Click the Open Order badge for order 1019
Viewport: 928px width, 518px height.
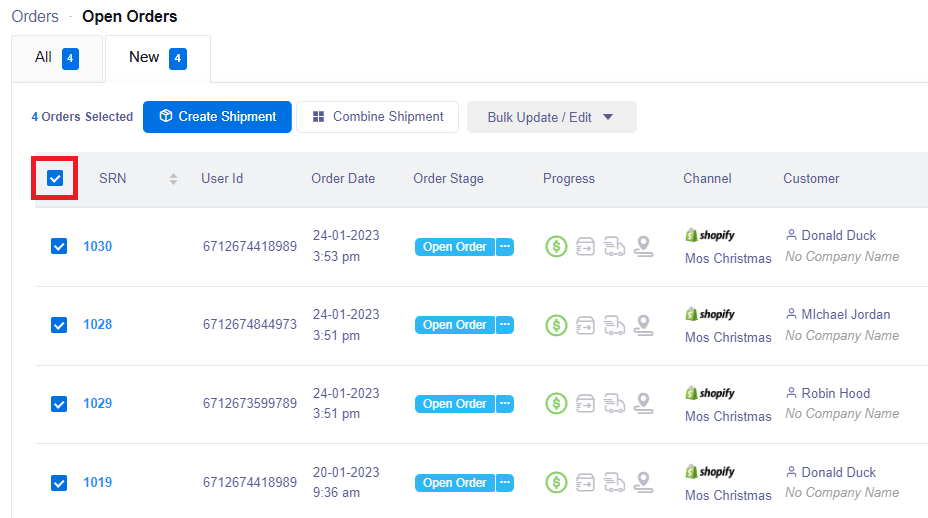point(455,482)
